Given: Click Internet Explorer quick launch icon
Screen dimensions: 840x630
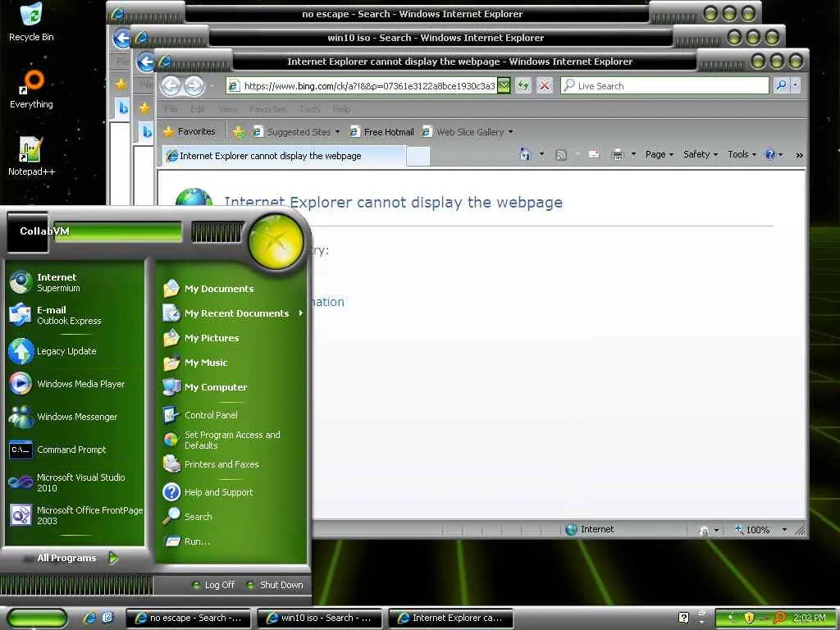Looking at the screenshot, I should pos(89,618).
